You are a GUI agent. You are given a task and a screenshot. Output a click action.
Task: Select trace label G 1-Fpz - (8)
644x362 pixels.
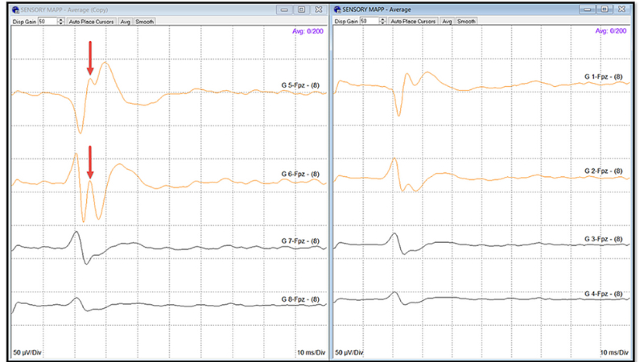click(x=603, y=76)
